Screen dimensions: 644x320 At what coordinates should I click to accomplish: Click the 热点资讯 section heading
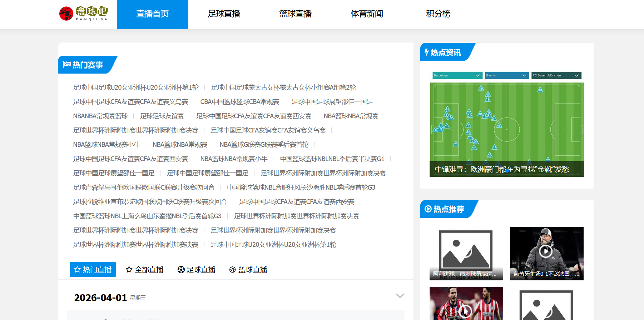tap(446, 52)
